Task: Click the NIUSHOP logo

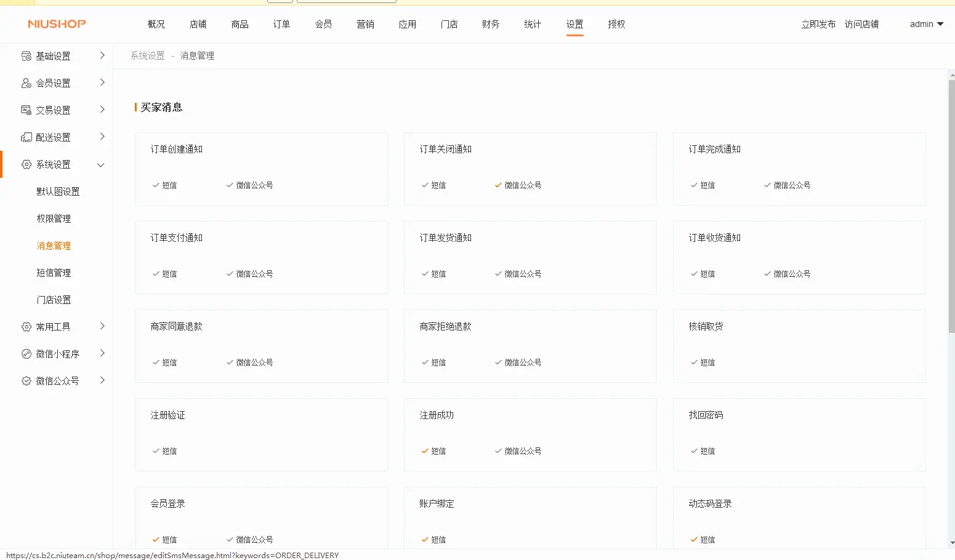Action: tap(57, 24)
